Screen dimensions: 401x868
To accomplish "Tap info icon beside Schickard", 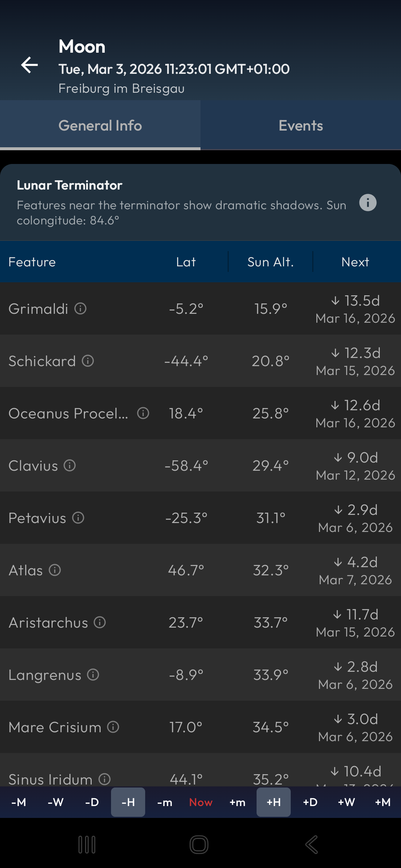I will (x=88, y=361).
